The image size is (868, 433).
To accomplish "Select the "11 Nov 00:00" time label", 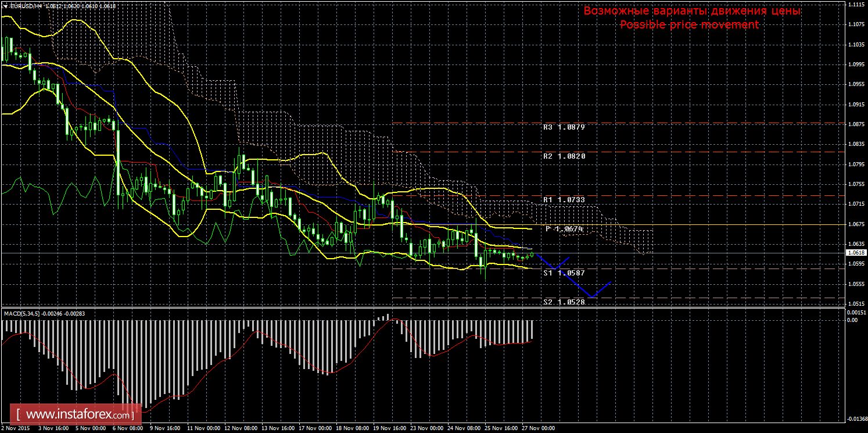I will coord(203,428).
